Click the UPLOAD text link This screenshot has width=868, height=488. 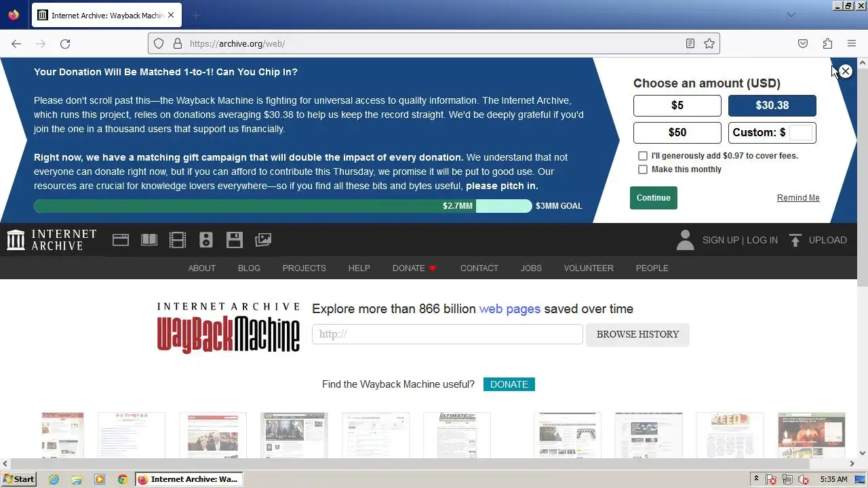pyautogui.click(x=828, y=240)
